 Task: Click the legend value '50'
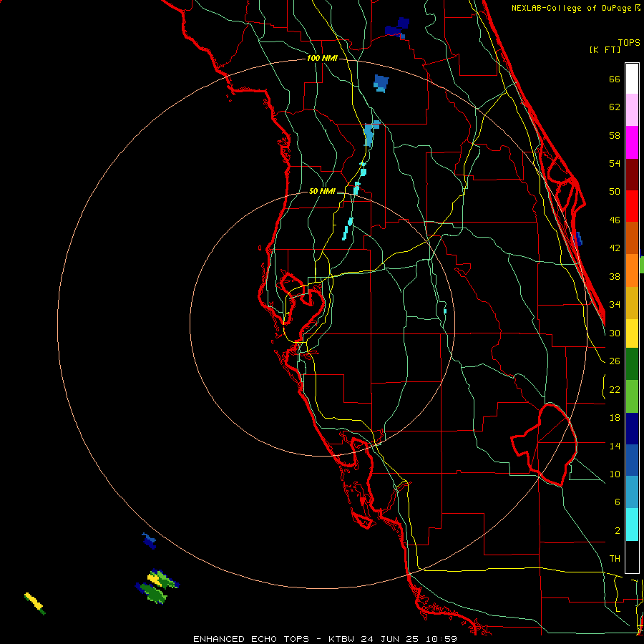615,192
